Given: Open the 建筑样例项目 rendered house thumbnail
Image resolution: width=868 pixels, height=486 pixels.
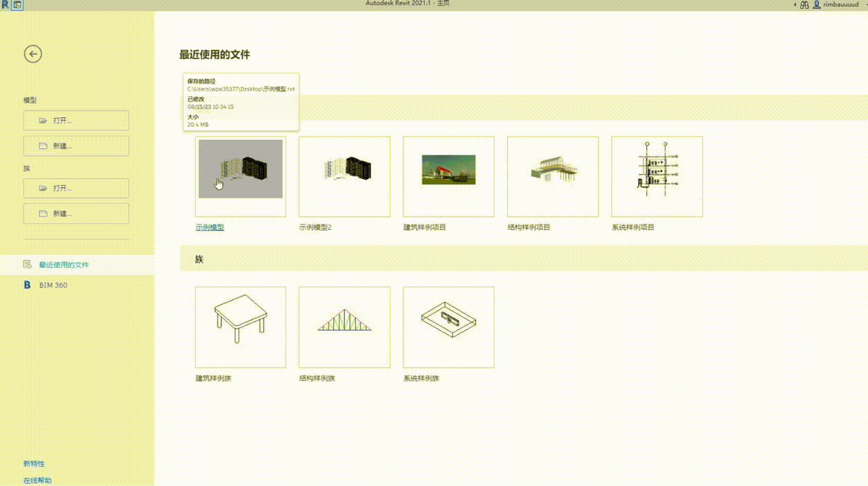Looking at the screenshot, I should (448, 176).
